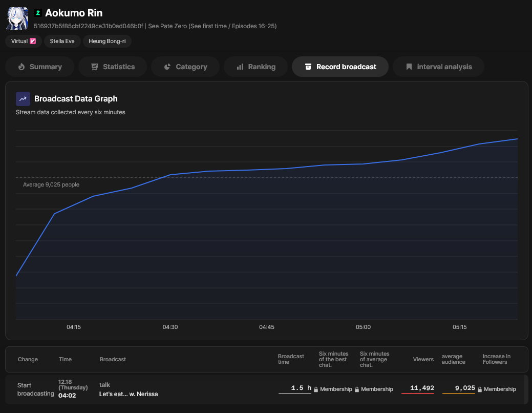Click the stream title text about Pate Zero
532x413 pixels.
click(212, 26)
